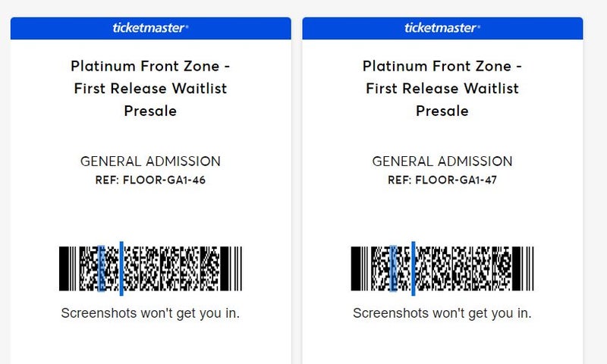Screen dimensions: 607x364
Task: Click the ticketmaster logo on left ticket
Action: coord(150,28)
